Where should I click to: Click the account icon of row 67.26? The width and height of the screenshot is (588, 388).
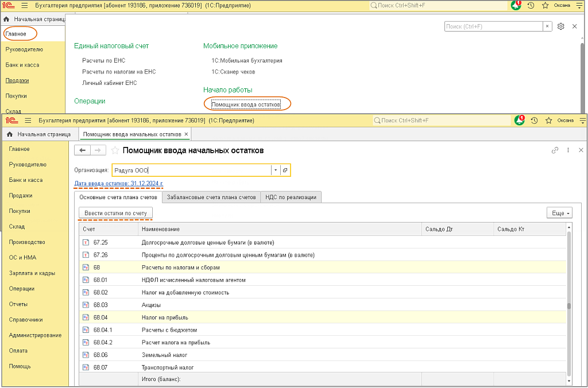86,255
